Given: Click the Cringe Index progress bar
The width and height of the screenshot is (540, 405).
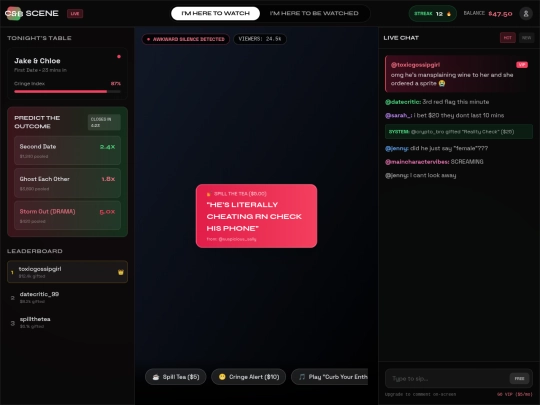Looking at the screenshot, I should 68,92.
